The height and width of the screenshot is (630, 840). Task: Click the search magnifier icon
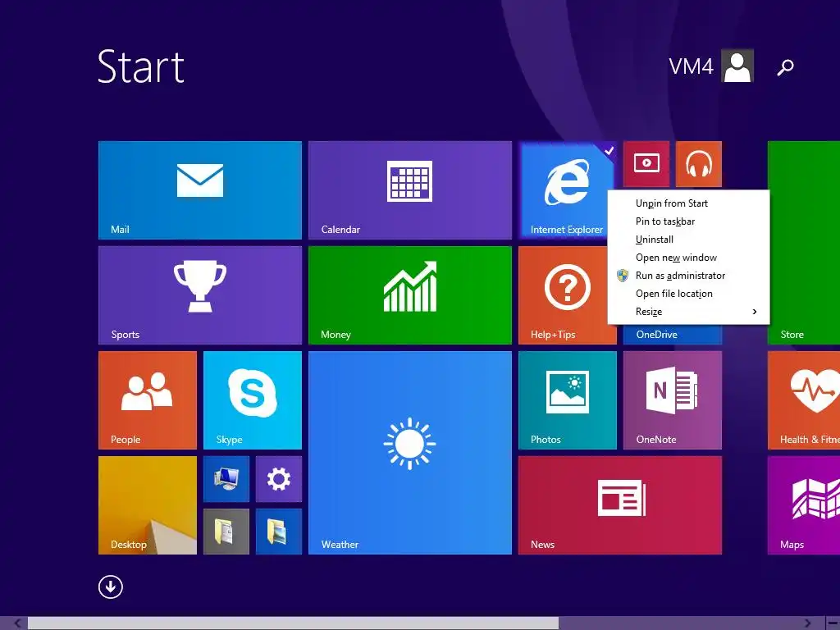(x=785, y=67)
